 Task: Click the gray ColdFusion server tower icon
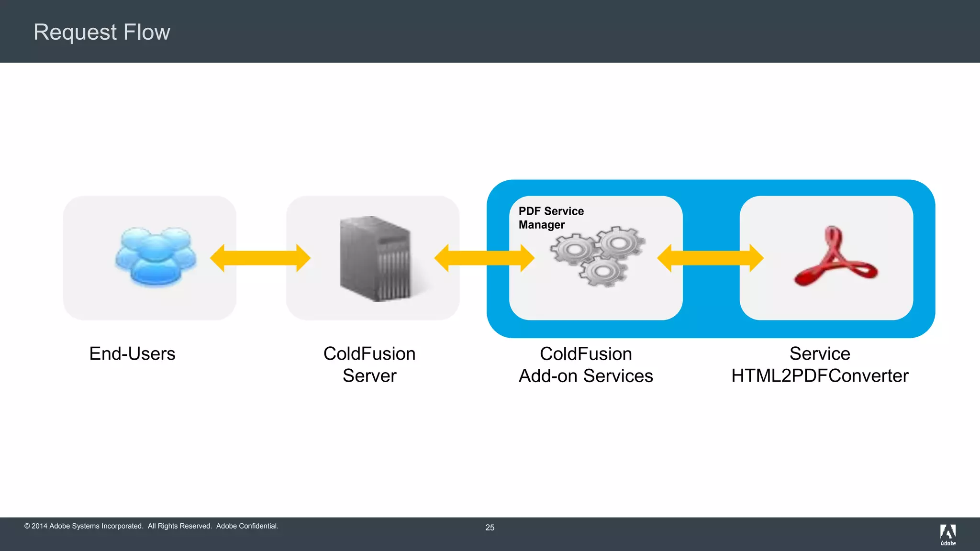(376, 258)
